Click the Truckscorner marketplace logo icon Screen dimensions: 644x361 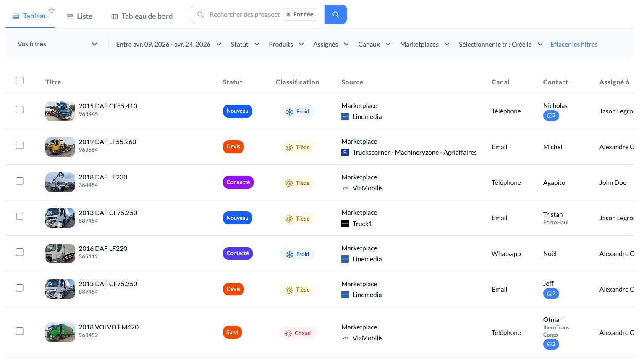[x=345, y=153]
